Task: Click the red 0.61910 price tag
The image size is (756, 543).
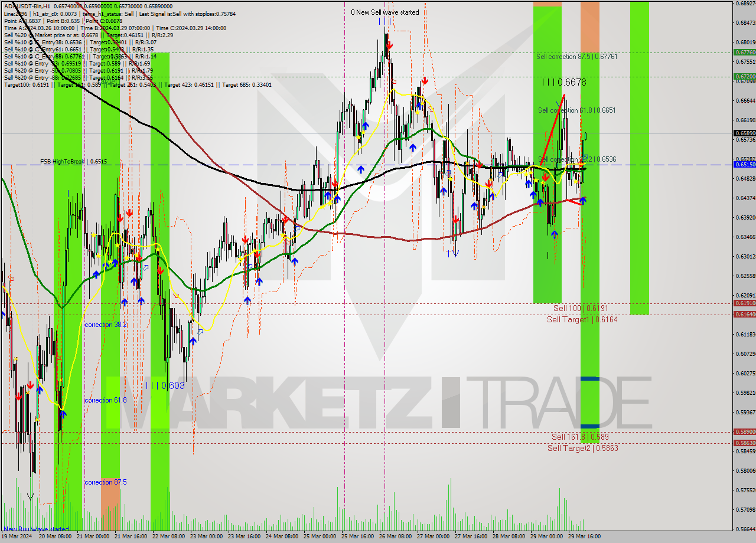Action: [x=744, y=303]
